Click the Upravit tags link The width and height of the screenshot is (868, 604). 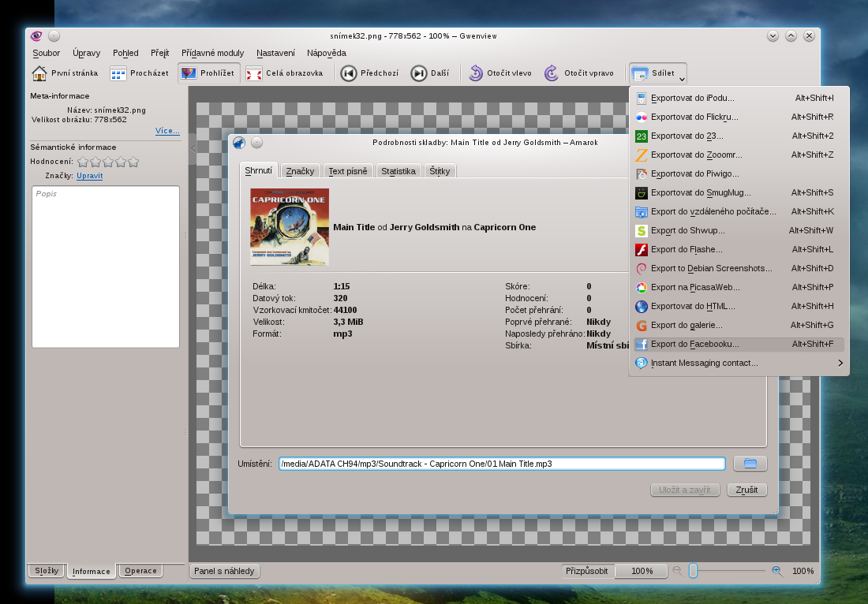pyautogui.click(x=89, y=176)
